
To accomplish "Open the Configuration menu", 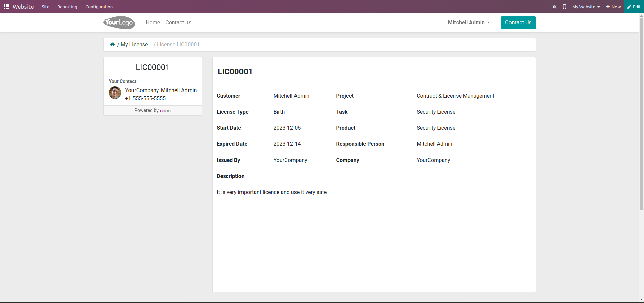I will pos(99,7).
